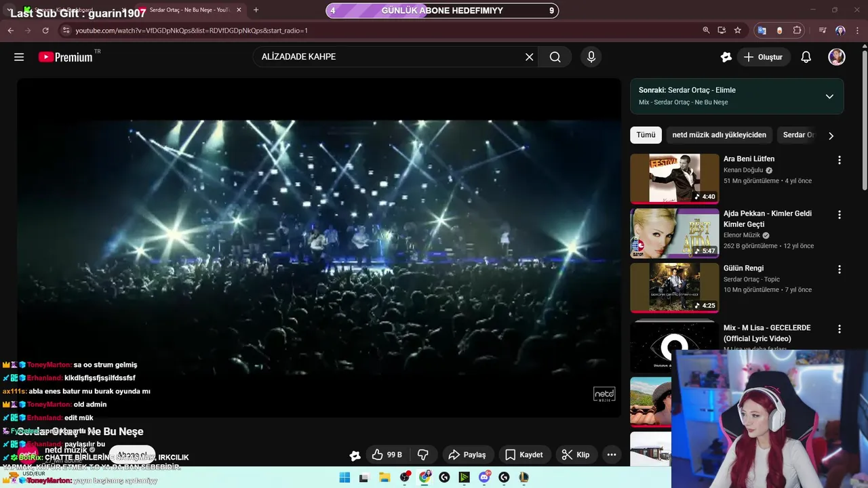
Task: Click the Ajda Pekkan Best thumbnail
Action: coord(674,232)
